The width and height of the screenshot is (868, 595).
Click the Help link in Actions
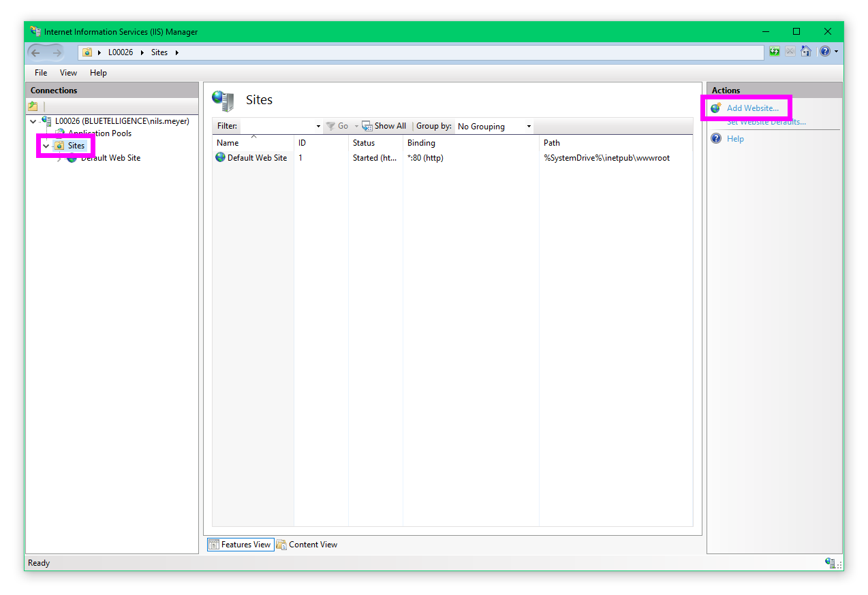click(735, 139)
